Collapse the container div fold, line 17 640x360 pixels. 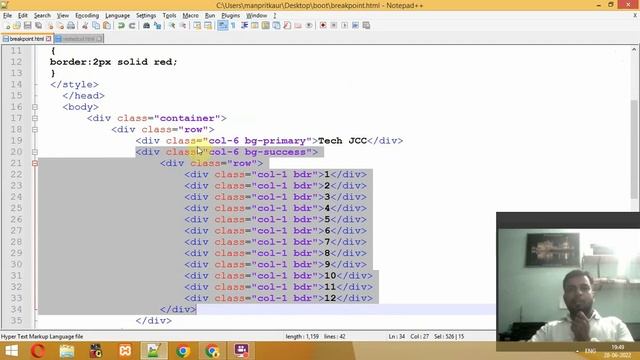pos(35,118)
